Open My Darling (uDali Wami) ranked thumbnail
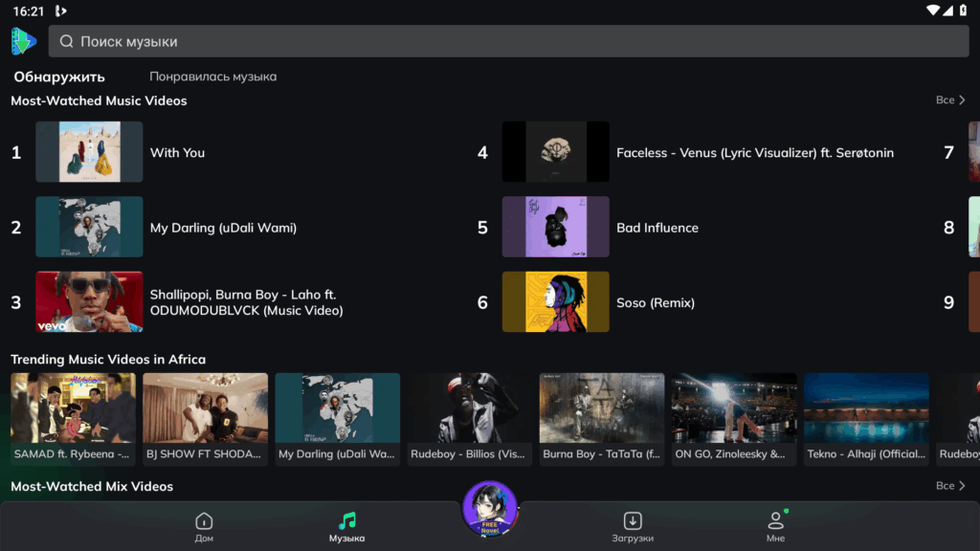Image resolution: width=980 pixels, height=551 pixels. coord(89,227)
